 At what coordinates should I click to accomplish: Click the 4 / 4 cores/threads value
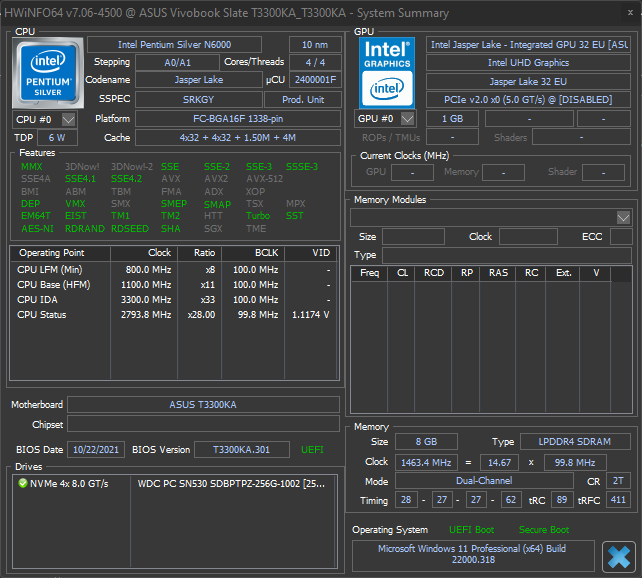[315, 62]
